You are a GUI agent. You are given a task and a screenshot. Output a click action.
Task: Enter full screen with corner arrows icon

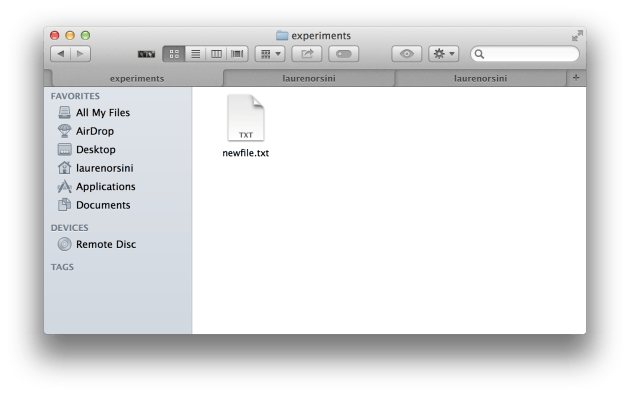[577, 35]
